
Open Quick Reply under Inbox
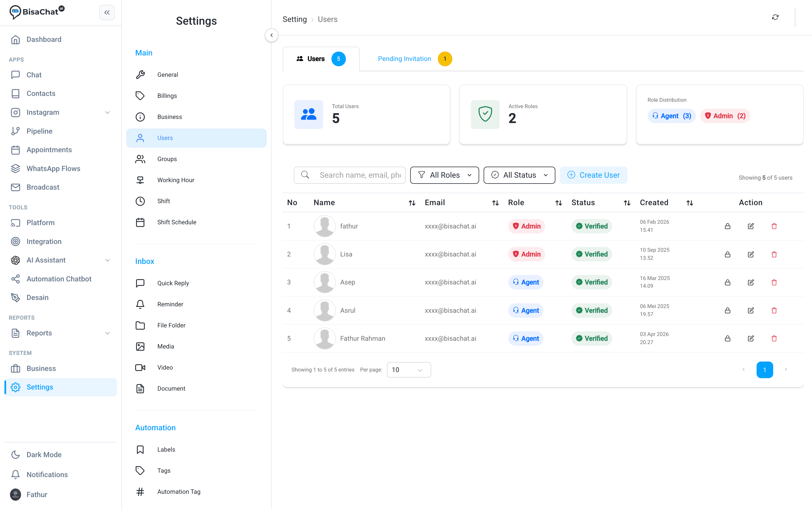(196, 283)
